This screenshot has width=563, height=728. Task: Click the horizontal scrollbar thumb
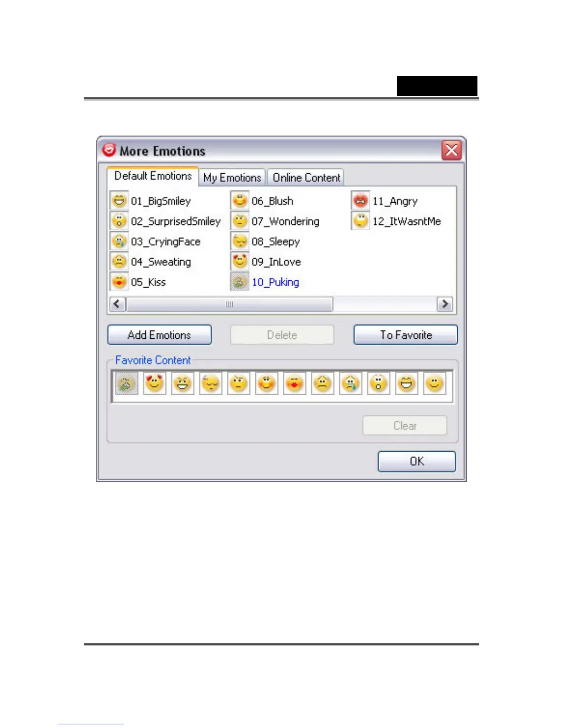coord(230,304)
